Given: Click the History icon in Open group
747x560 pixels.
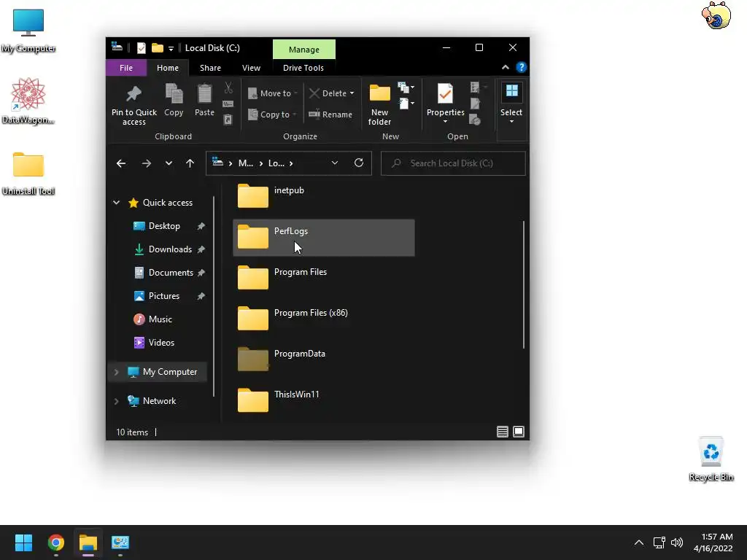Looking at the screenshot, I should pyautogui.click(x=475, y=120).
